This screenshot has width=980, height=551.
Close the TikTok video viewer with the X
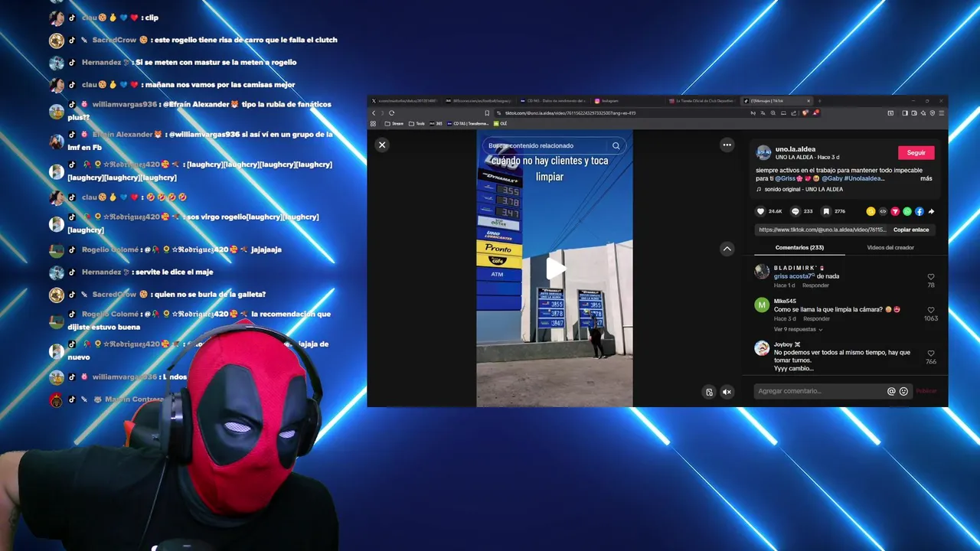tap(382, 145)
